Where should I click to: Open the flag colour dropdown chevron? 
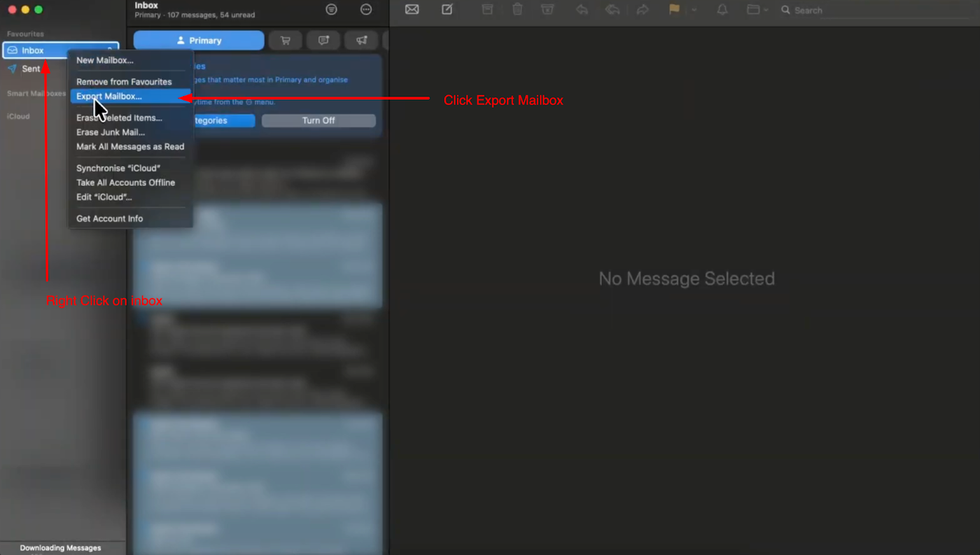point(694,10)
